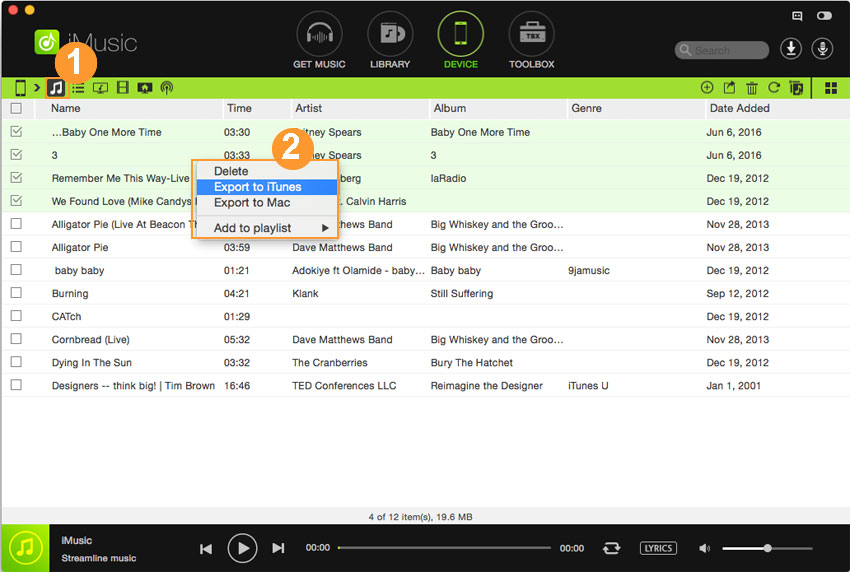The height and width of the screenshot is (572, 850).
Task: Click the add plus circle icon
Action: pos(707,87)
